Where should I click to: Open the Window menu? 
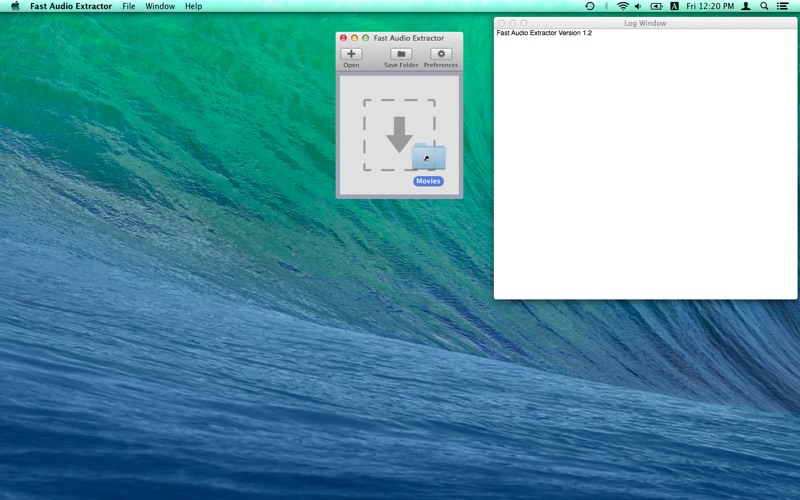tap(160, 6)
